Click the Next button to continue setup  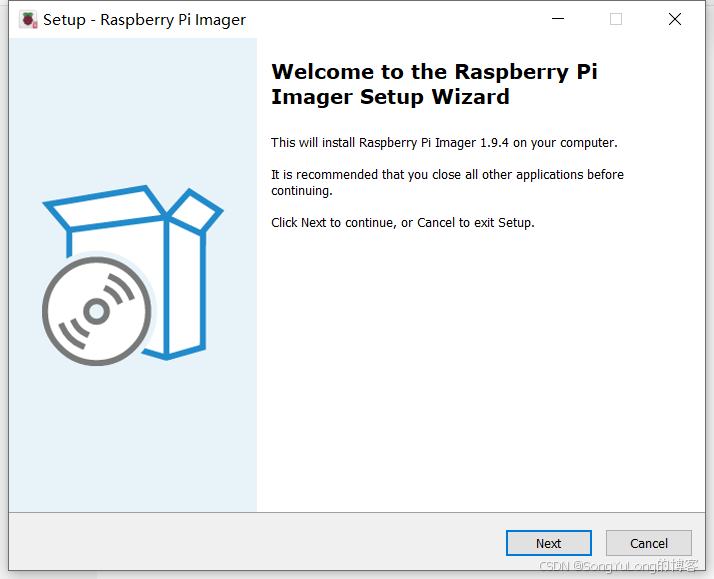(549, 543)
